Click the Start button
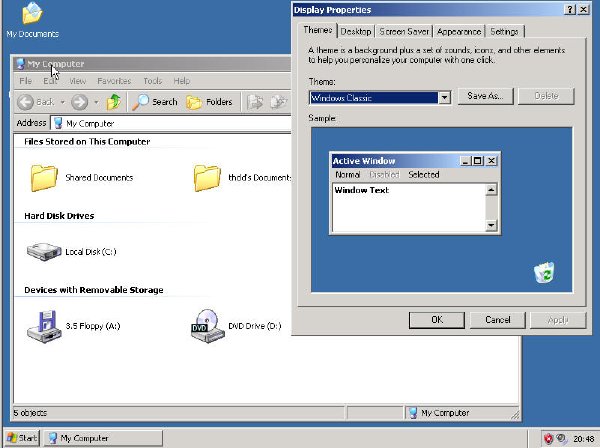Image resolution: width=600 pixels, height=448 pixels. (x=22, y=438)
